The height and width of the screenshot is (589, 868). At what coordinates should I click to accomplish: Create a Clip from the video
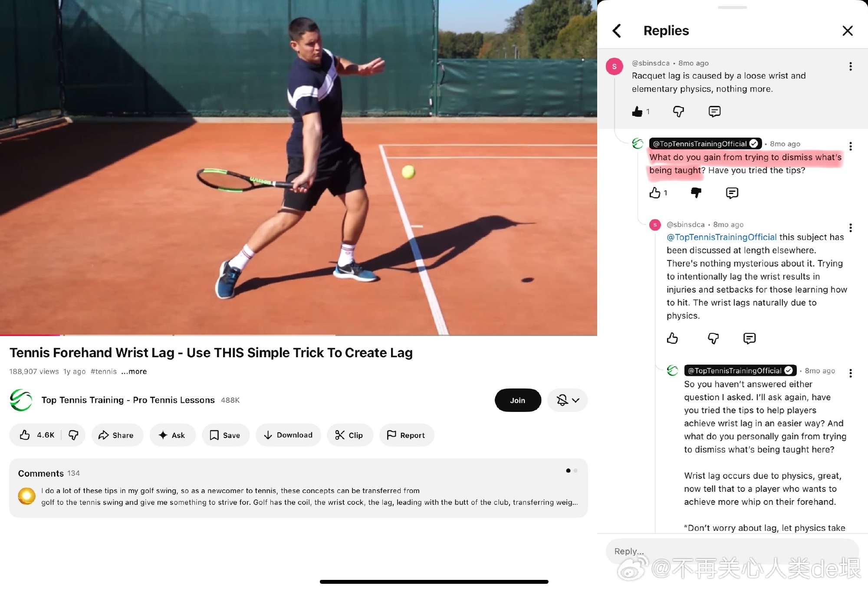[350, 435]
